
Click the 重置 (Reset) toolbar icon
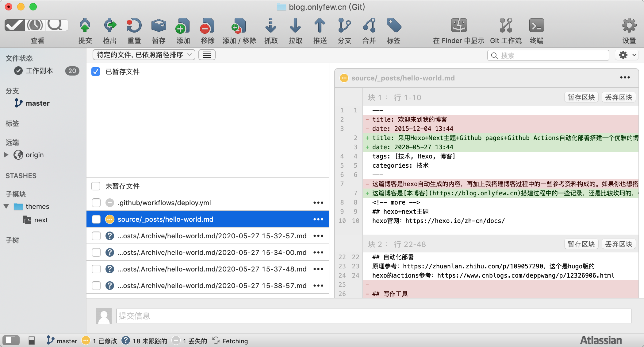[x=134, y=26]
